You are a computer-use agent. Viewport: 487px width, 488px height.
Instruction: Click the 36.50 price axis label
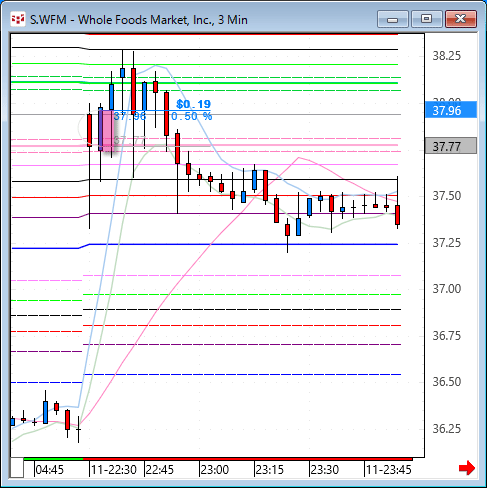(447, 381)
